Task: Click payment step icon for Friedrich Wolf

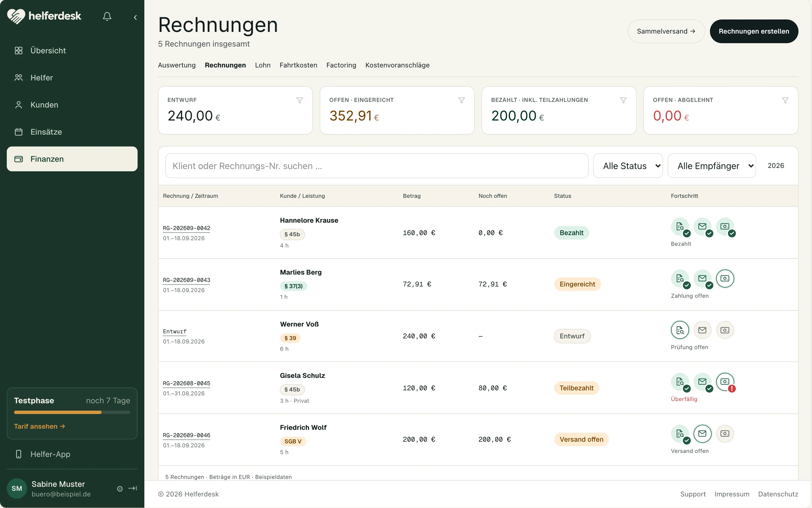Action: [x=725, y=433]
